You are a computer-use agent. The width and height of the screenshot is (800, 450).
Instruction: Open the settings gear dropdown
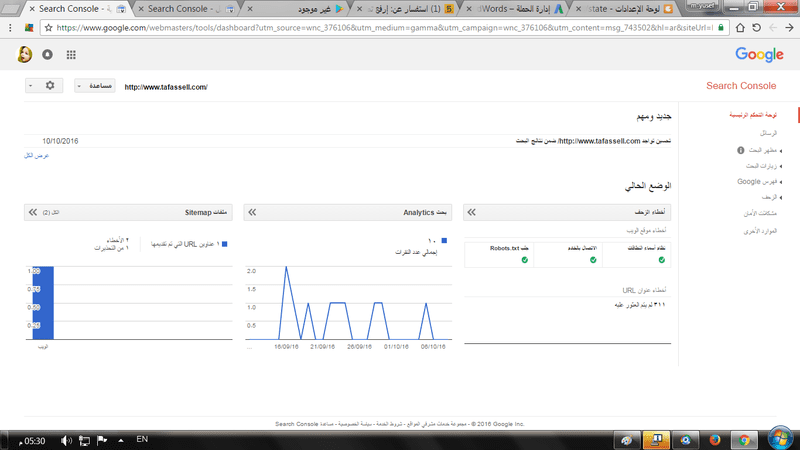click(44, 86)
